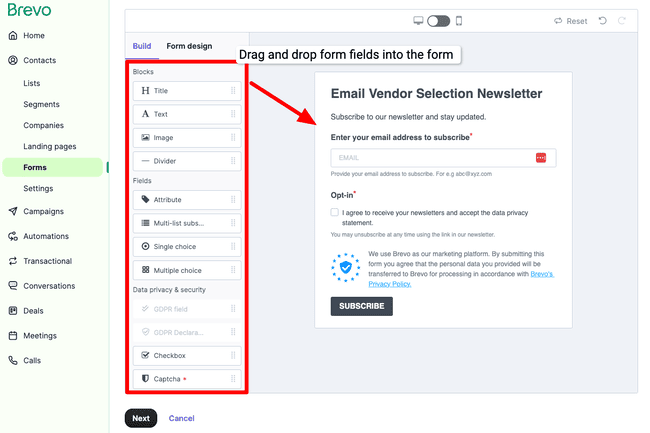Click the Automations sidebar icon
Viewport: 650px width, 433px height.
coord(13,236)
